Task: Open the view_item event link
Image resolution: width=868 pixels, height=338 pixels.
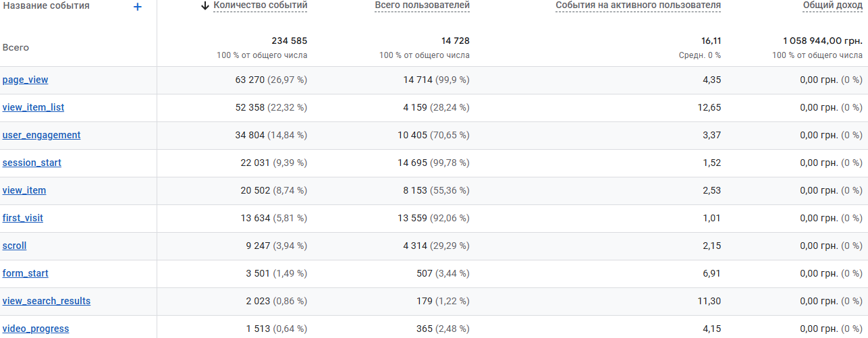Action: [24, 190]
